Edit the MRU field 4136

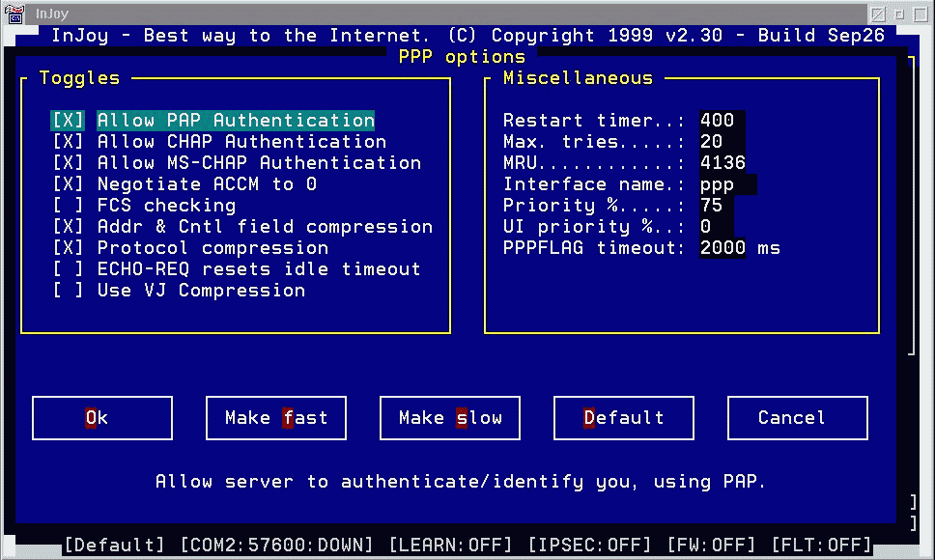(x=722, y=162)
